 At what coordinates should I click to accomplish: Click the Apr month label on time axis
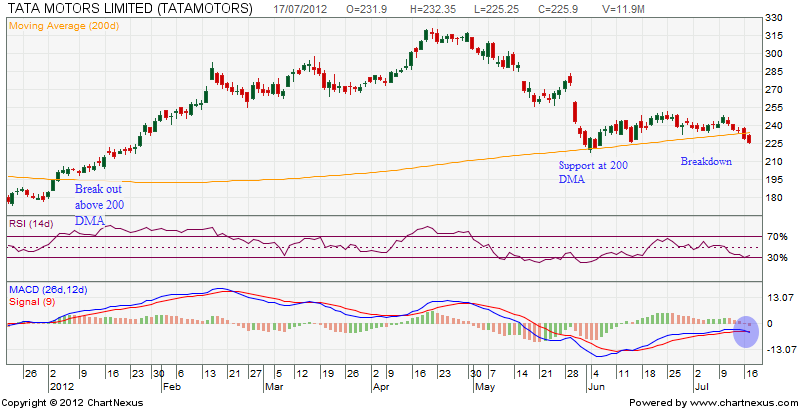coord(381,387)
